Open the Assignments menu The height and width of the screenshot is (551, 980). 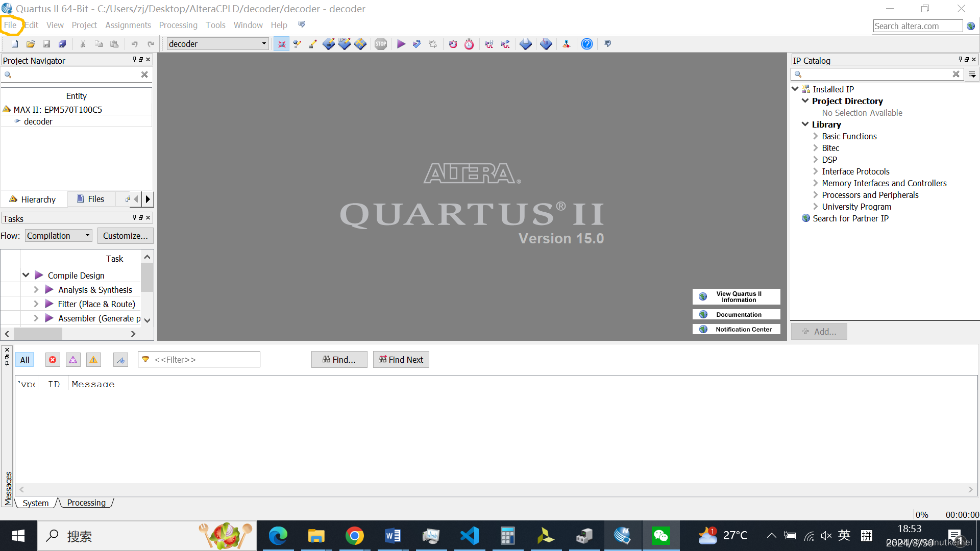pyautogui.click(x=128, y=25)
